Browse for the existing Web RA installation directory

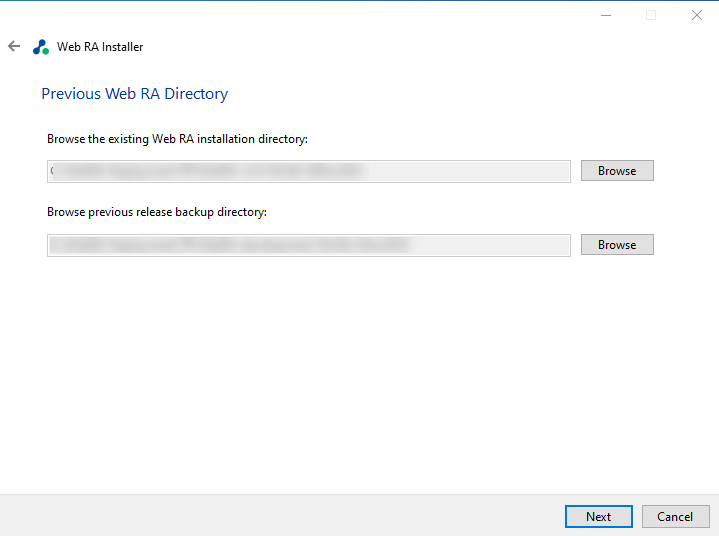point(617,171)
